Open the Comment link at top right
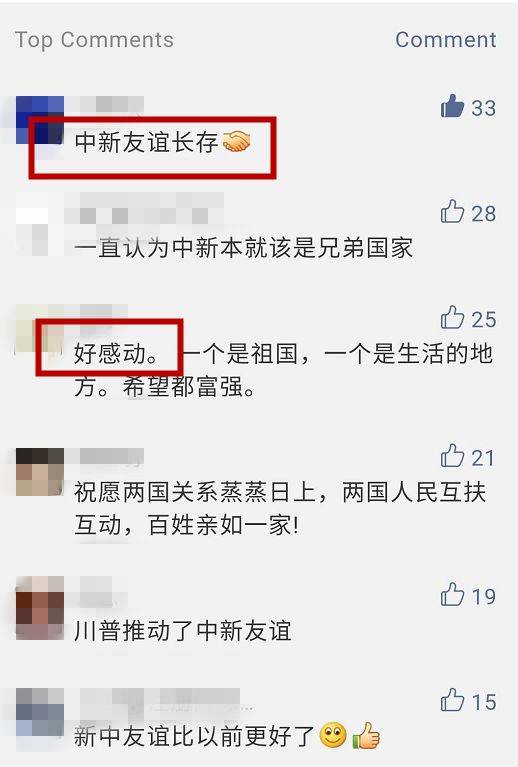 pos(446,40)
